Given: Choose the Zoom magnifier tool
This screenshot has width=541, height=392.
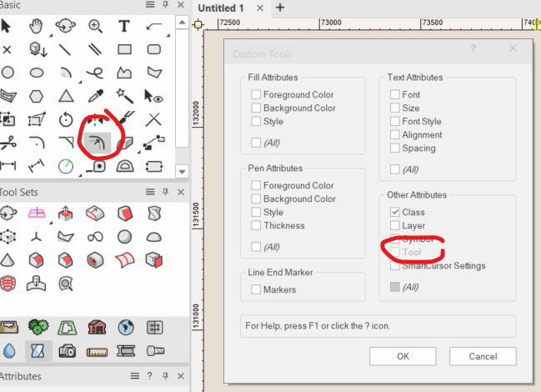Looking at the screenshot, I should tap(95, 27).
